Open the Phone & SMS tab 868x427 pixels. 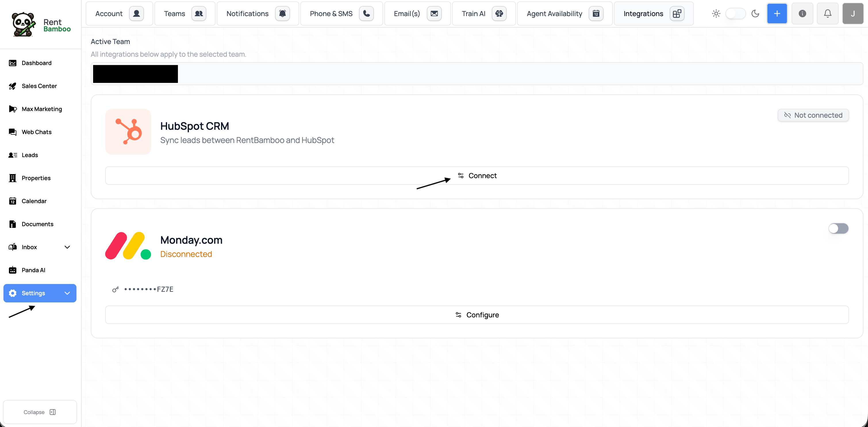click(341, 14)
